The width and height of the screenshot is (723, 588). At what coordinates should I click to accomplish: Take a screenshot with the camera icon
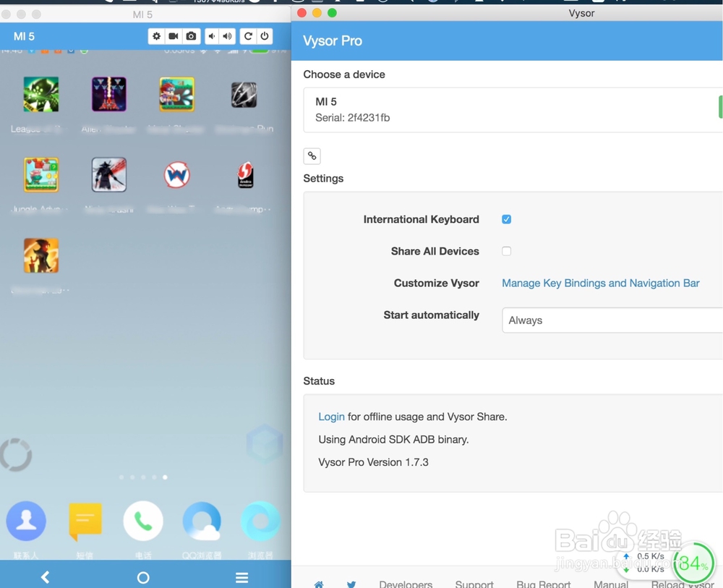click(191, 36)
